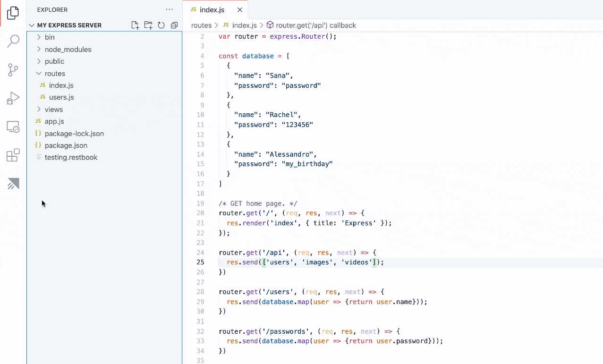Image resolution: width=603 pixels, height=364 pixels.
Task: Click the 'videos' string on line 25
Action: tap(357, 262)
